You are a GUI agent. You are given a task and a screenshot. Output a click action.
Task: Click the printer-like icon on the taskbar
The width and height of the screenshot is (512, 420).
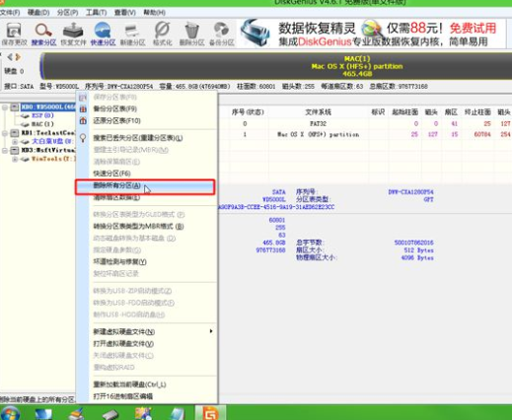coord(77,413)
